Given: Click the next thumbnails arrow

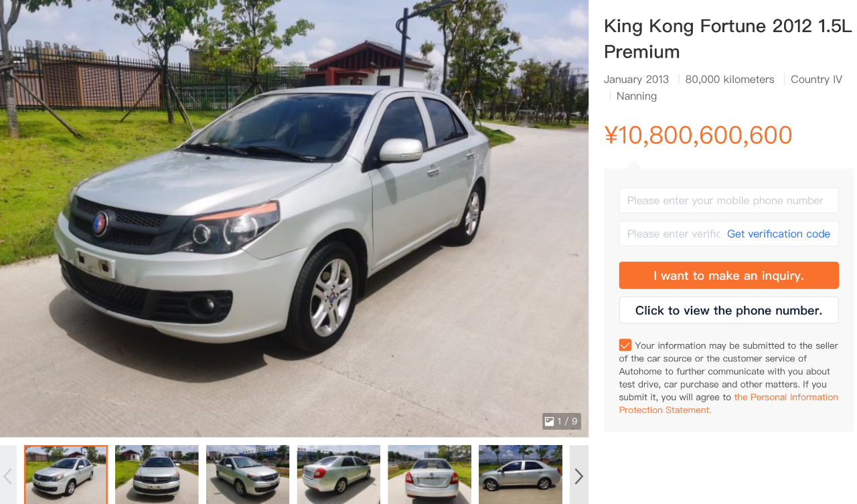Looking at the screenshot, I should [x=579, y=475].
